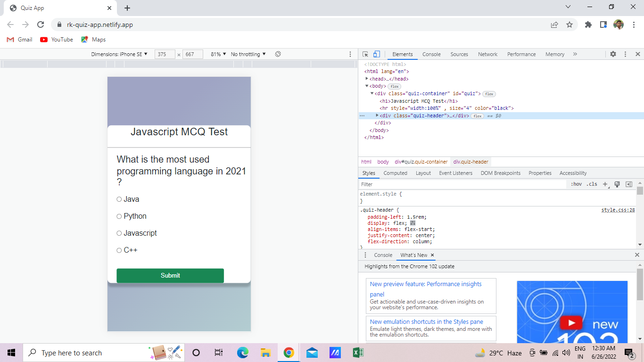This screenshot has width=644, height=362.
Task: Toggle the device toolbar icon
Action: 376,54
